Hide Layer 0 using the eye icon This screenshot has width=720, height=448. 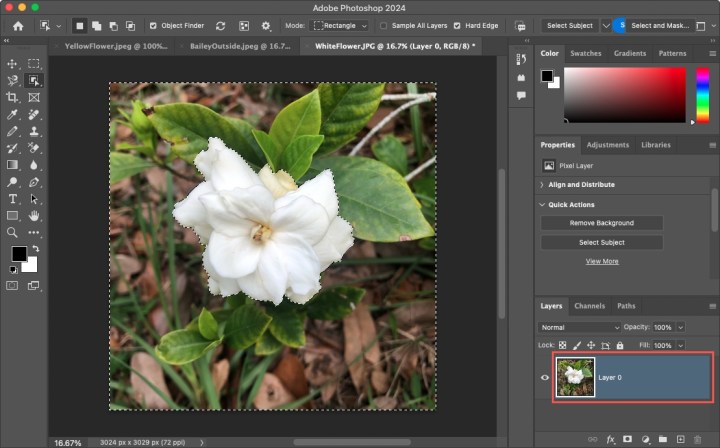(545, 377)
